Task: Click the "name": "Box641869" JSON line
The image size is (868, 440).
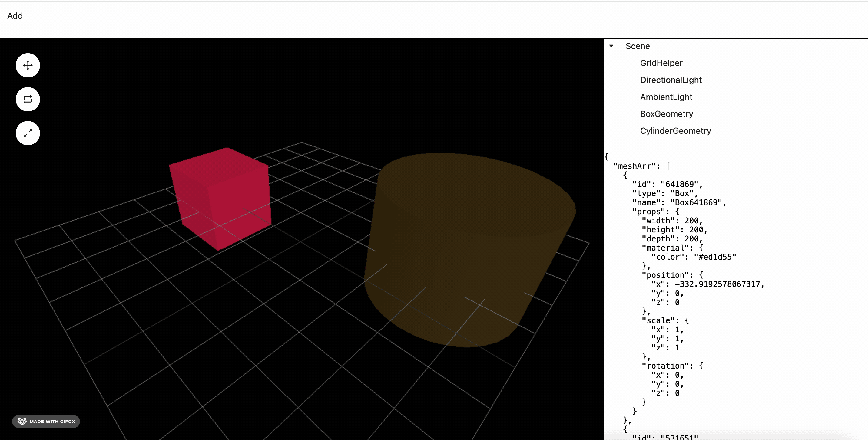Action: (x=679, y=202)
